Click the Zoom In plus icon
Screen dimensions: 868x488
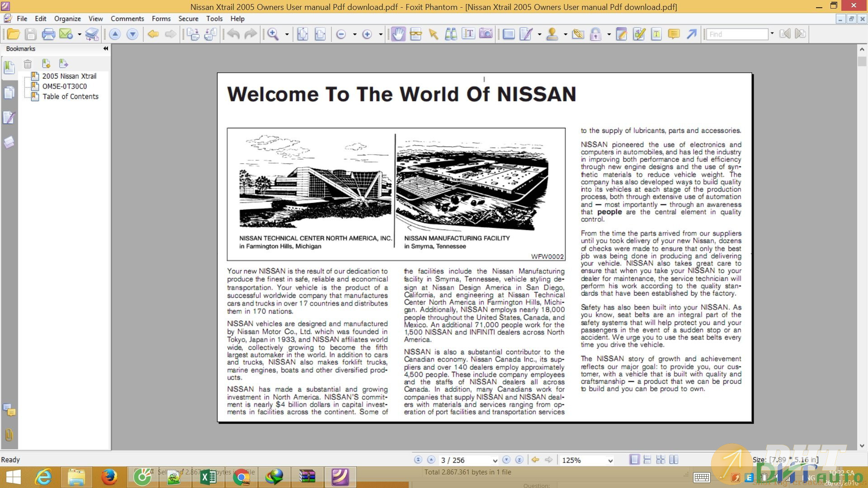367,34
